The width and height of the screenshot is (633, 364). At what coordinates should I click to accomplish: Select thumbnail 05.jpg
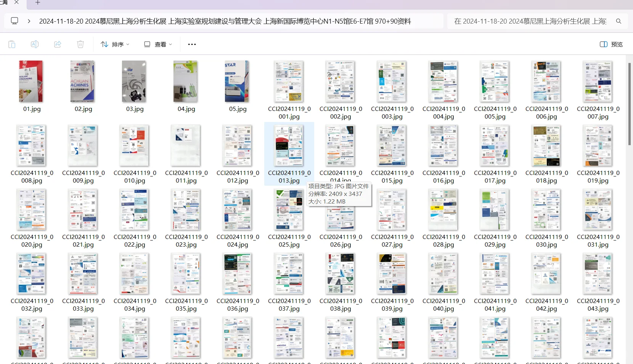237,81
